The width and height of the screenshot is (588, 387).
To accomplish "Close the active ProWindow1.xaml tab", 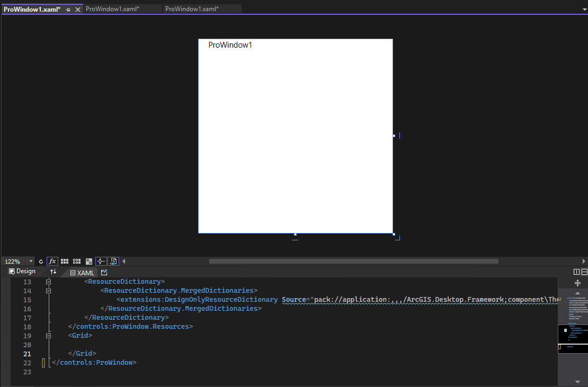I will click(x=77, y=8).
